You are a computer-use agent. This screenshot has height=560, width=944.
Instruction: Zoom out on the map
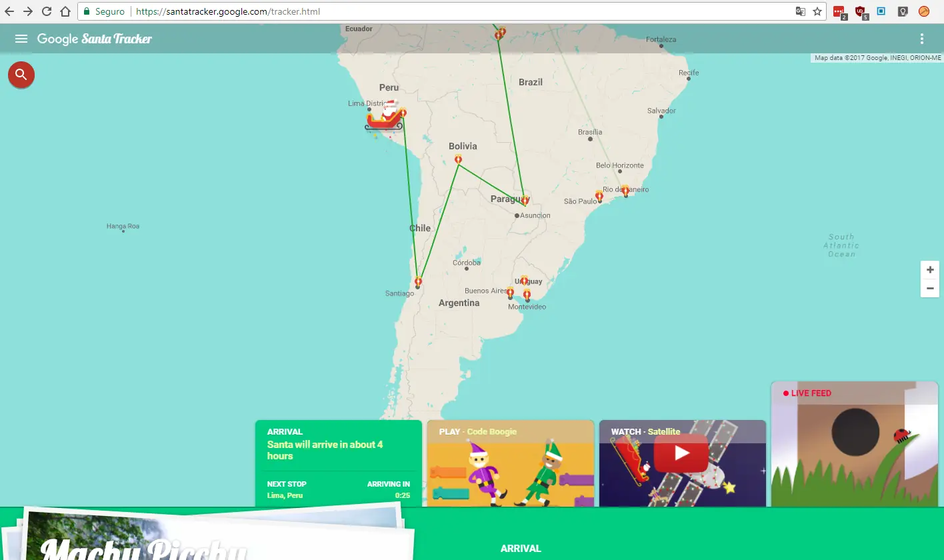point(929,288)
